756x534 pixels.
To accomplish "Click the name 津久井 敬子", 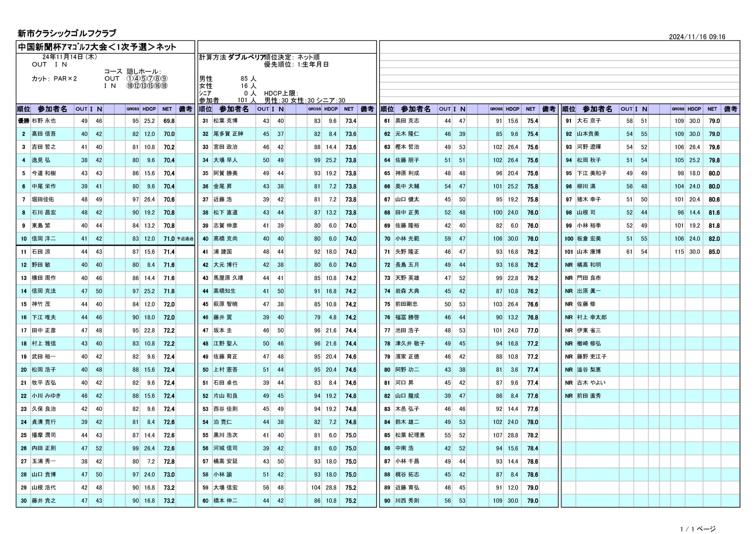I will pyautogui.click(x=410, y=343).
